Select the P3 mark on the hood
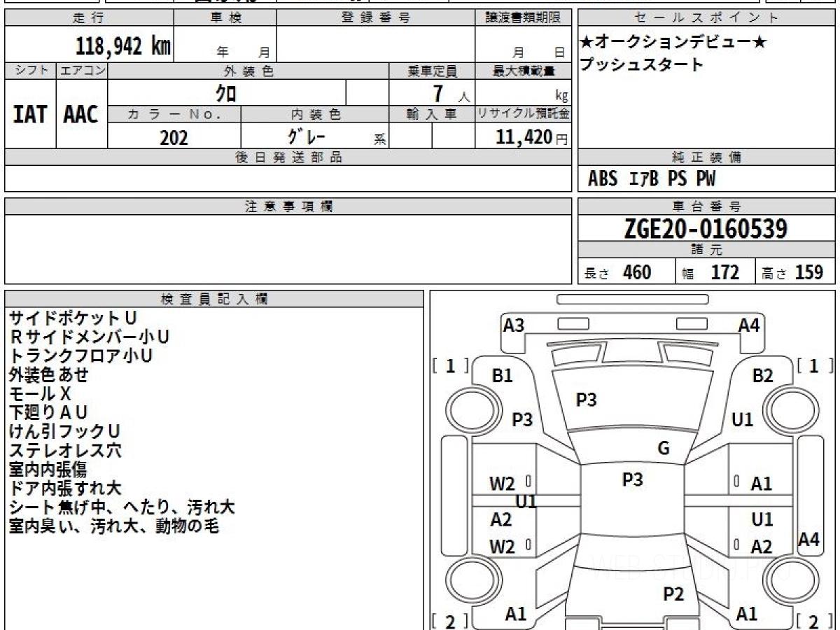Screen dimensions: 840x630 pyautogui.click(x=586, y=400)
